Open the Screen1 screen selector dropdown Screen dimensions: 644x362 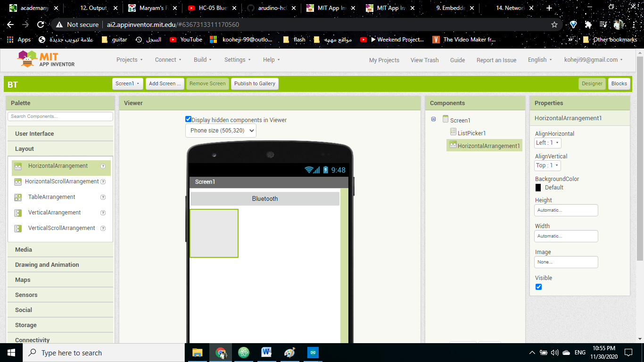[127, 83]
